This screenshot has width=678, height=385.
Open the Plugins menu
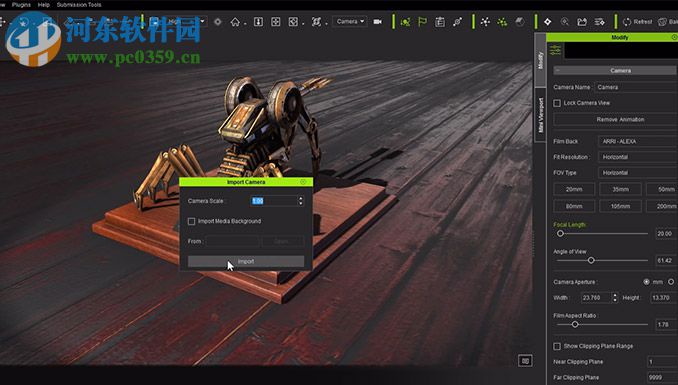(21, 5)
